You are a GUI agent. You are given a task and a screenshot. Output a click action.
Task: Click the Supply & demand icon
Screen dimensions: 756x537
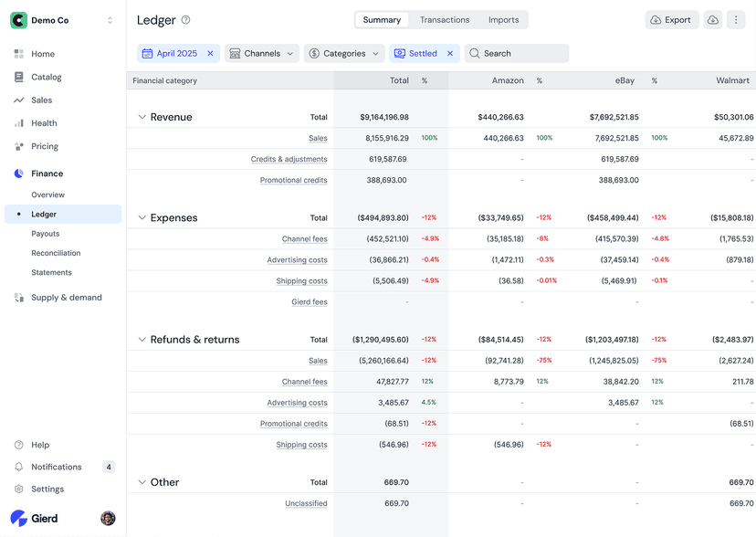point(19,298)
